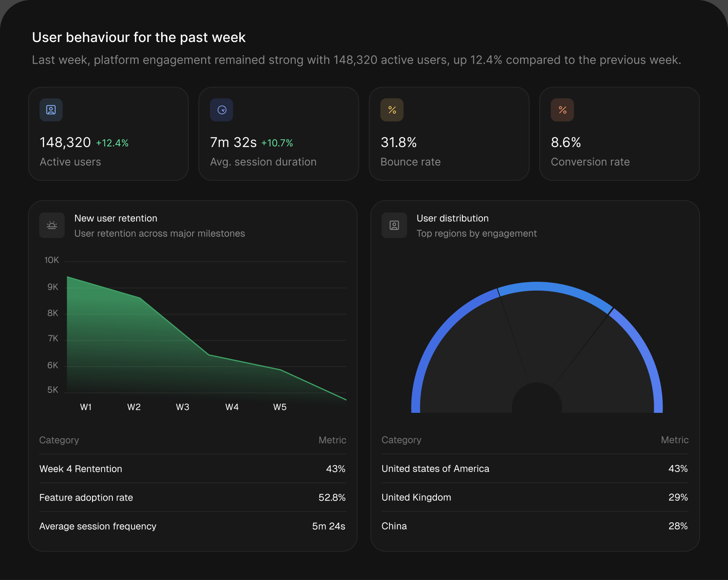Click the +10.7% session duration change badge

[x=277, y=143]
